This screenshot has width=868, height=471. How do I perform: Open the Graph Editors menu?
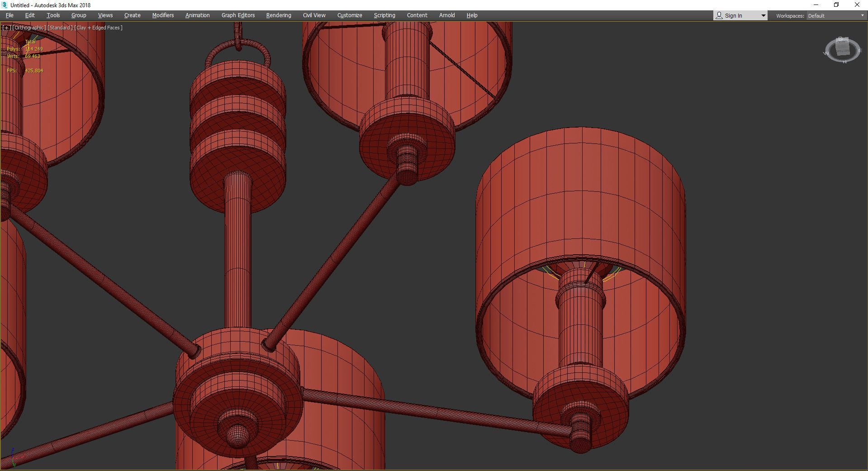[x=238, y=15]
